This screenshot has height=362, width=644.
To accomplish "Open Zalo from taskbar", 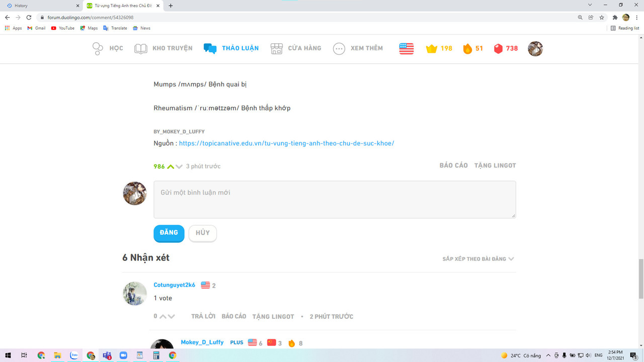I will pyautogui.click(x=74, y=355).
